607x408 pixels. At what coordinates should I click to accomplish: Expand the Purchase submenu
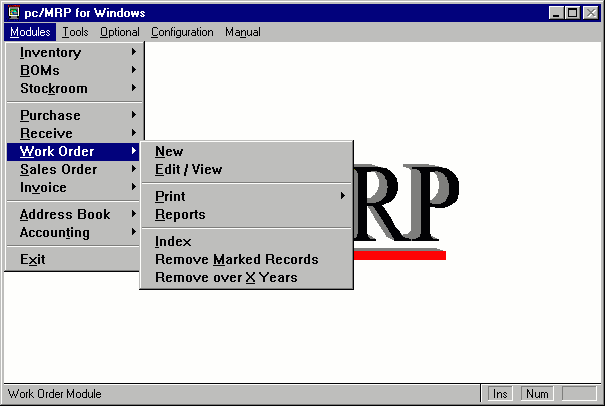tap(73, 115)
